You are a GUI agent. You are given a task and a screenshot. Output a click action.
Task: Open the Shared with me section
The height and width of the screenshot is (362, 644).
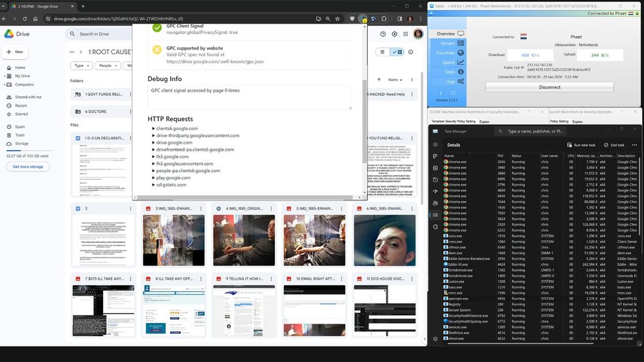28,97
